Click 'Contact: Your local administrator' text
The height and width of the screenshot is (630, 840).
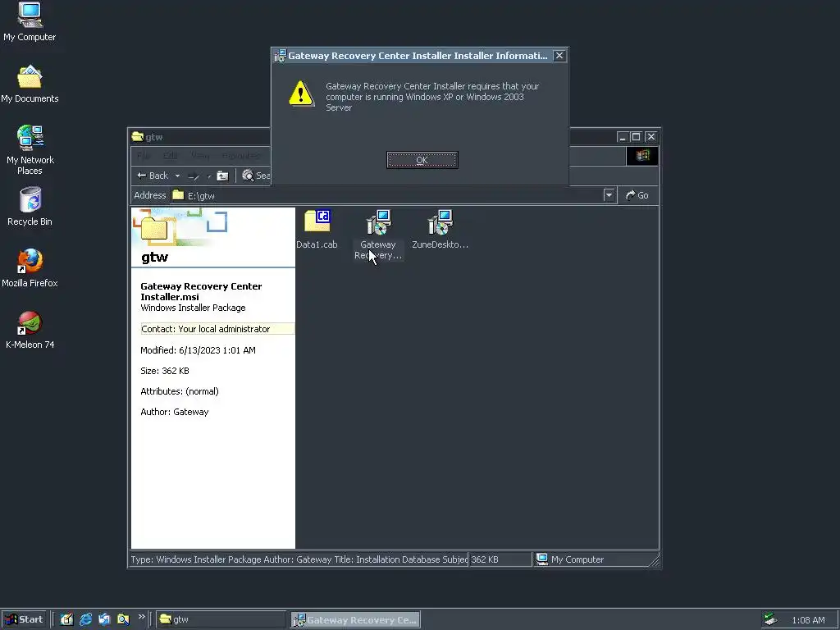206,329
